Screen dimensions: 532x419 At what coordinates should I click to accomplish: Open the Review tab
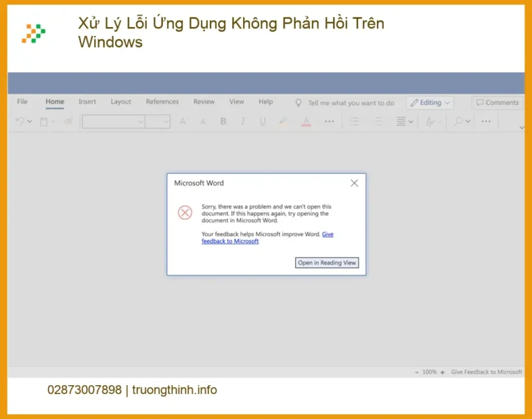(x=204, y=101)
